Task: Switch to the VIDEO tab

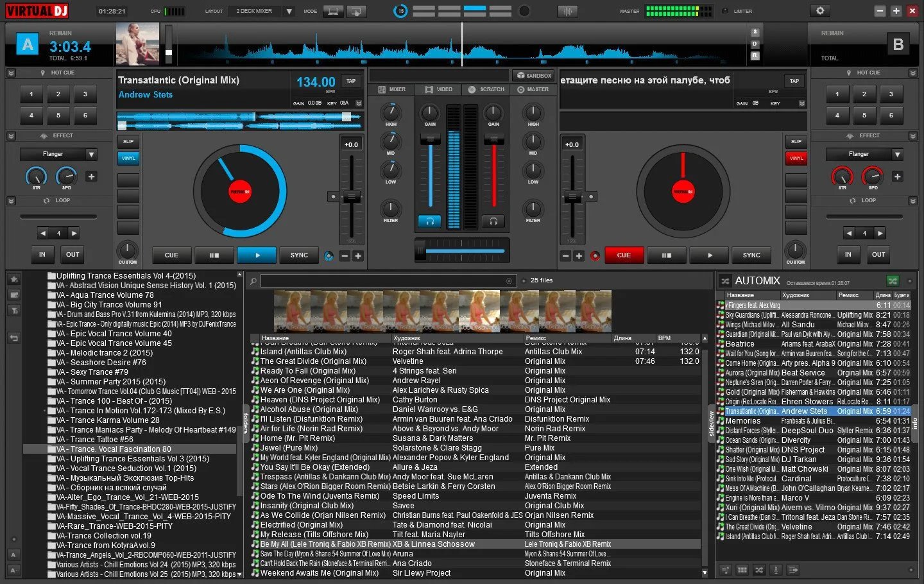Action: tap(439, 89)
